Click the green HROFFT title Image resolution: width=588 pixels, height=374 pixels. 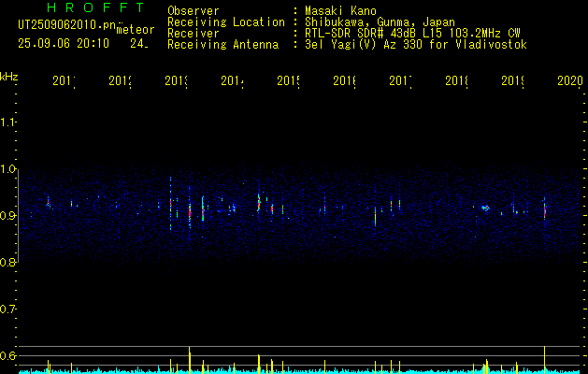coord(95,7)
